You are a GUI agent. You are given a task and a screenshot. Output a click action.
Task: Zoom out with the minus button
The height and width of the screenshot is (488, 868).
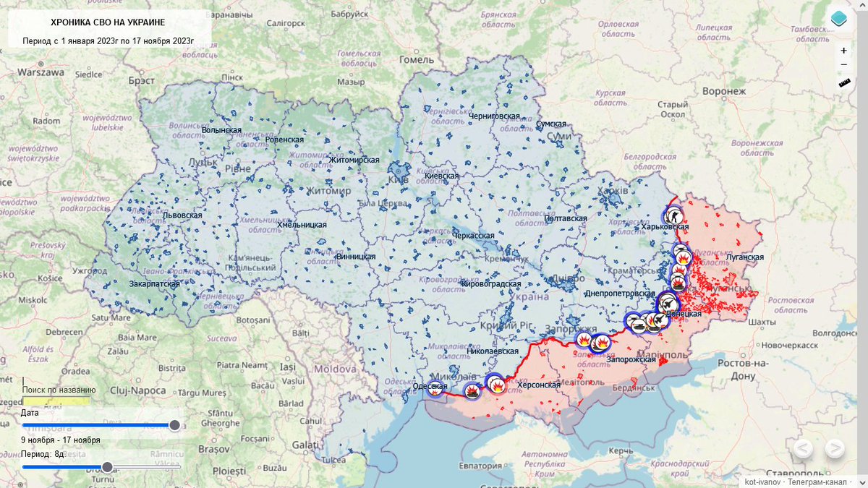coord(843,65)
